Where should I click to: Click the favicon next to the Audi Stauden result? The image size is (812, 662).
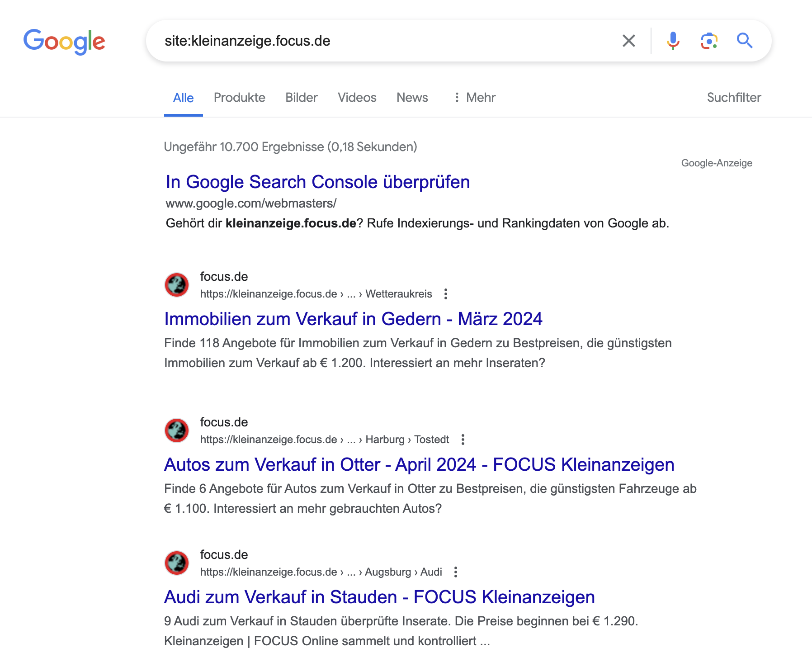pyautogui.click(x=176, y=563)
